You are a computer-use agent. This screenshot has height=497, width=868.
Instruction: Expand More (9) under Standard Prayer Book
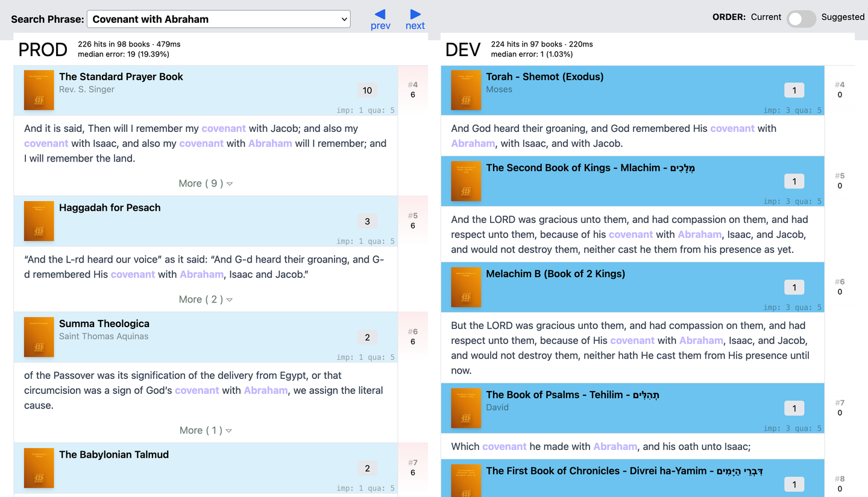pos(206,183)
